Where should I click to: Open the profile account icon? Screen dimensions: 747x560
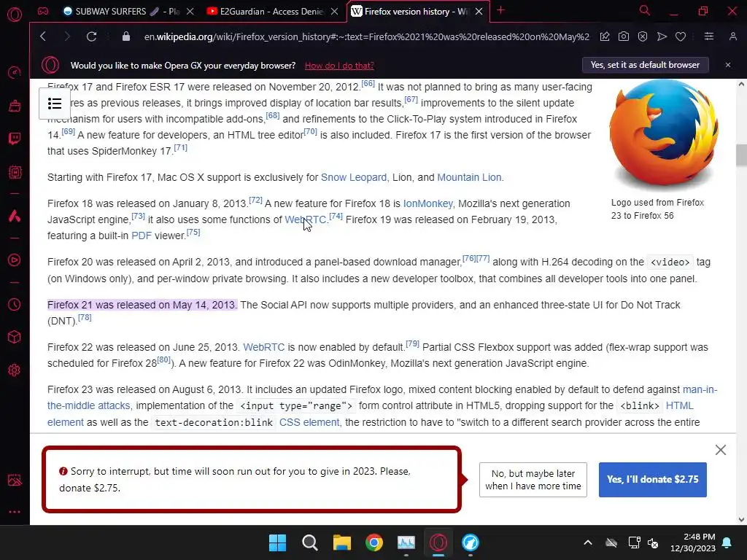(732, 36)
